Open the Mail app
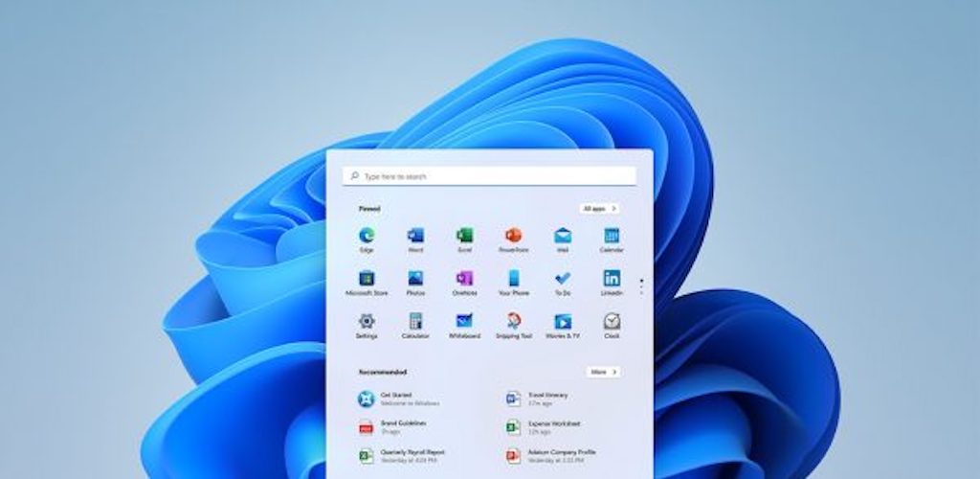Screen dimensions: 980x479 click(x=563, y=236)
